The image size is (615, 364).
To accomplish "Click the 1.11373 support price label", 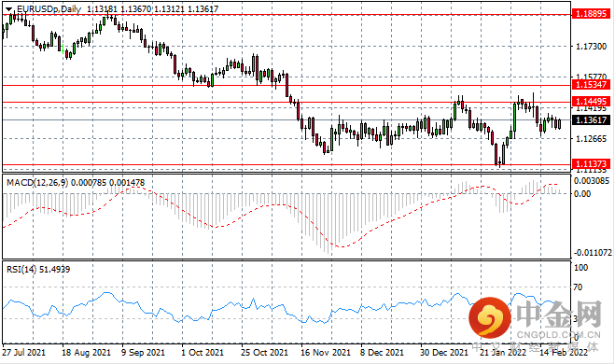I will 592,164.
